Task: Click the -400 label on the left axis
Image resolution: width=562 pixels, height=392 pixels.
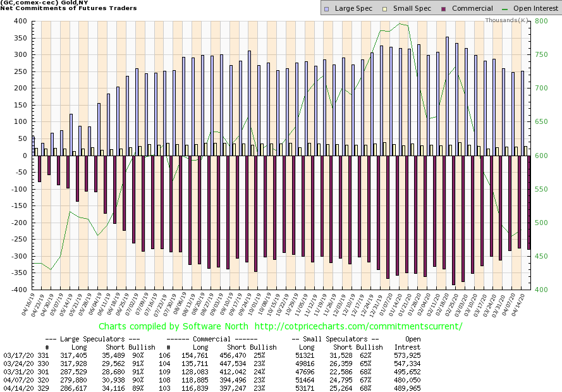Action: 19,290
